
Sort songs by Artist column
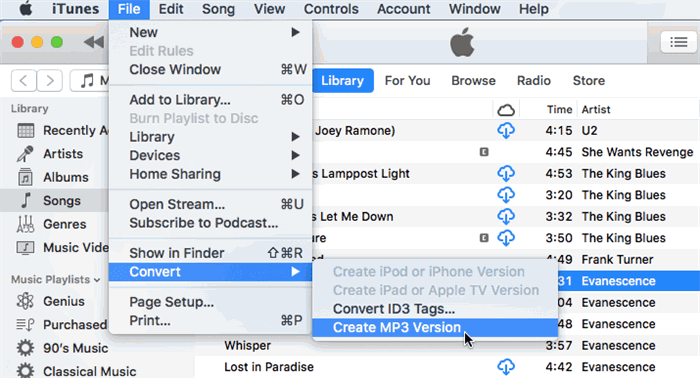click(596, 110)
